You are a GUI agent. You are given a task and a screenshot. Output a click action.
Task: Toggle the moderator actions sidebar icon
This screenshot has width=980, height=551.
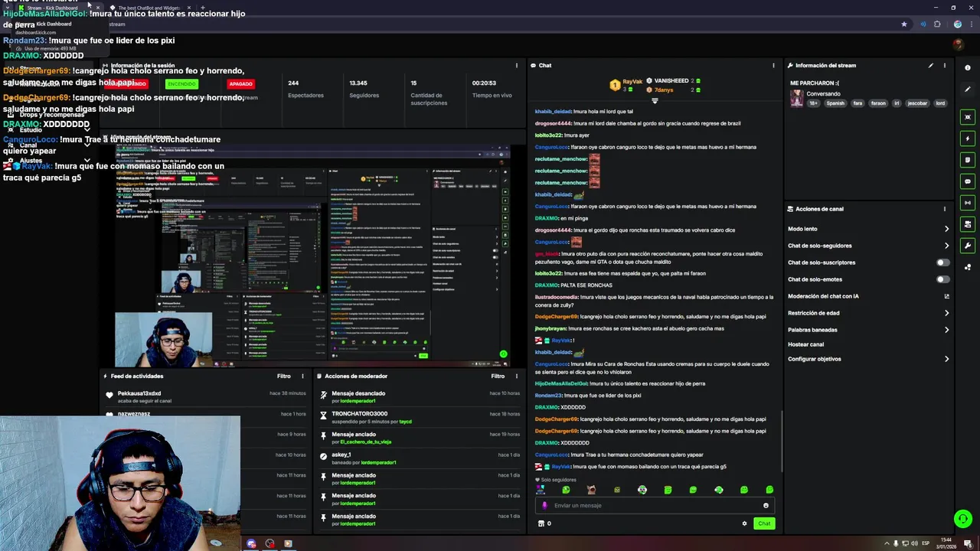pos(968,160)
